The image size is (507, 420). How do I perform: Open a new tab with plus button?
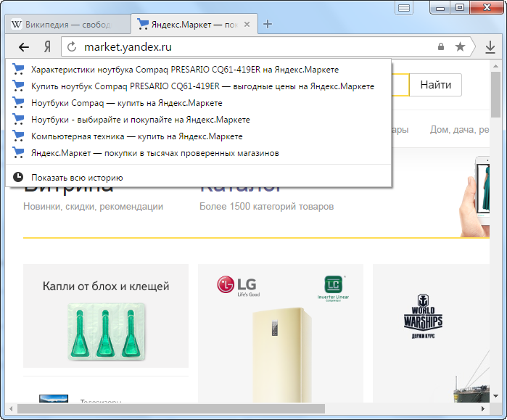pos(268,24)
